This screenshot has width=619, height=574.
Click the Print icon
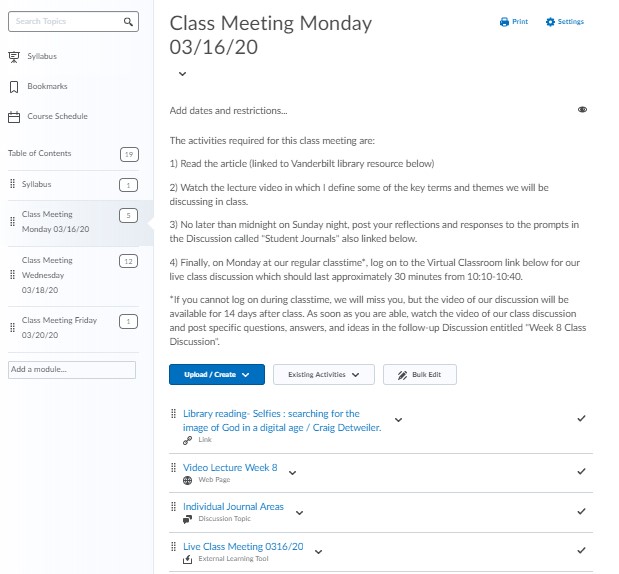click(x=505, y=22)
